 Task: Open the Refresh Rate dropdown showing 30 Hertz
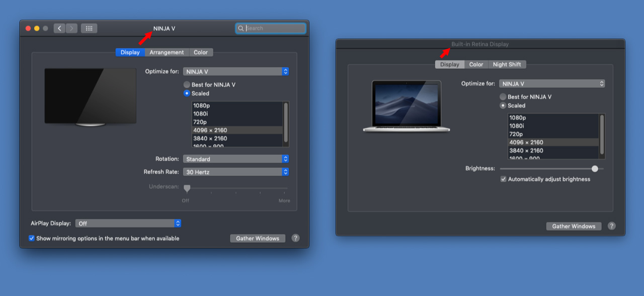(236, 172)
